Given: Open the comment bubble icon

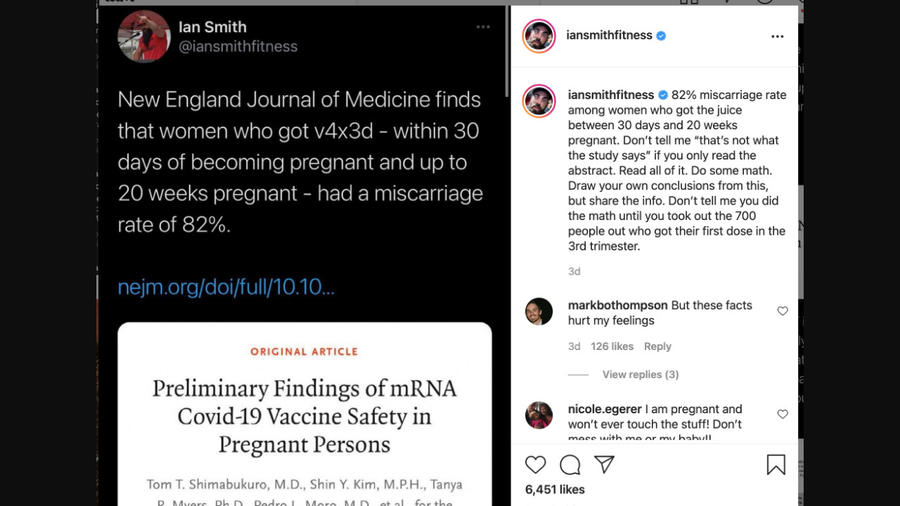Looking at the screenshot, I should pyautogui.click(x=570, y=465).
